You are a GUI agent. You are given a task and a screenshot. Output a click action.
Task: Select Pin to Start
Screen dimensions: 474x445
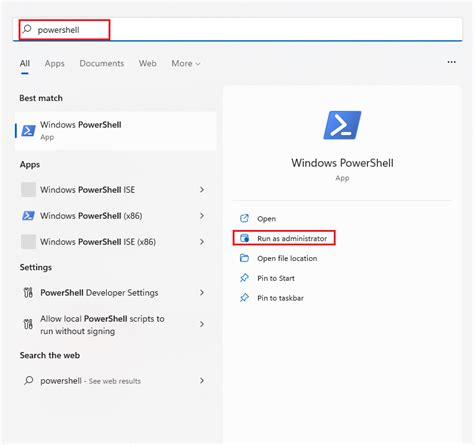[276, 278]
